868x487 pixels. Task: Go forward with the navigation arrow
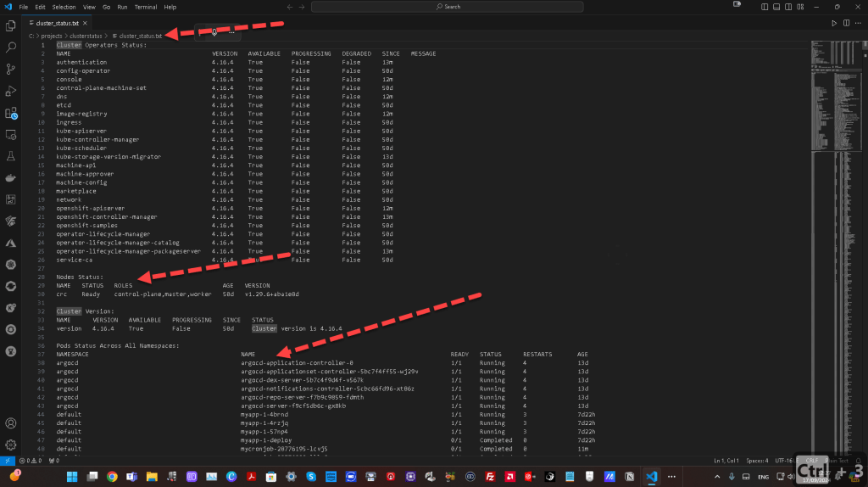pyautogui.click(x=302, y=7)
